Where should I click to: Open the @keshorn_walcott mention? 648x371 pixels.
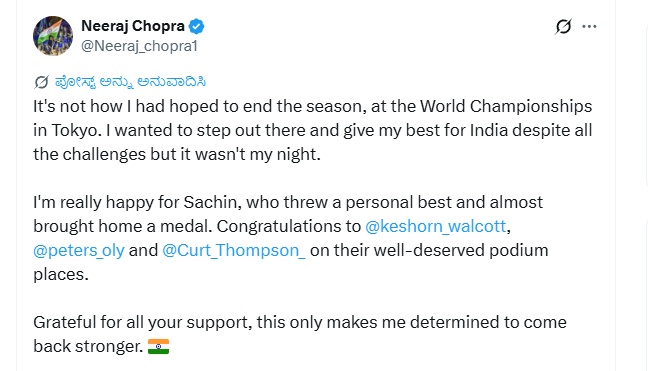click(436, 226)
